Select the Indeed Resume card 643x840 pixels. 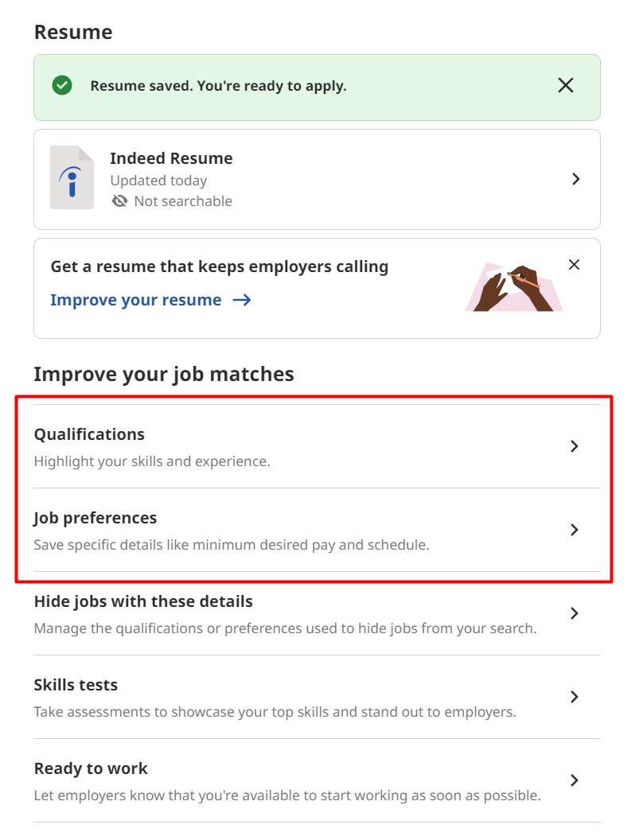[317, 179]
